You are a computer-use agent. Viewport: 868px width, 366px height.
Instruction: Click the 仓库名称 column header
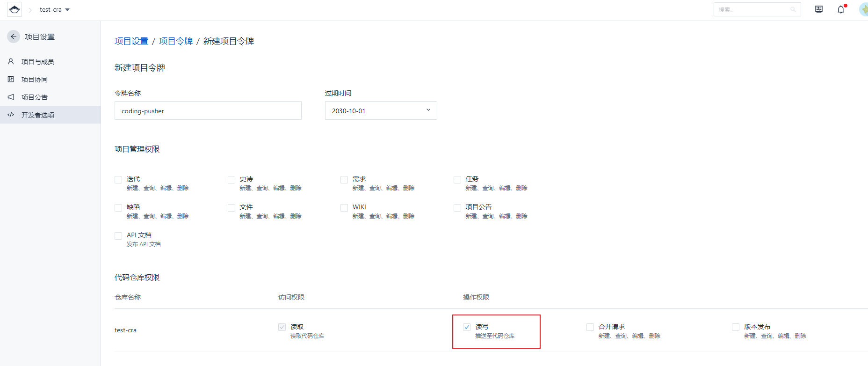[x=128, y=297]
